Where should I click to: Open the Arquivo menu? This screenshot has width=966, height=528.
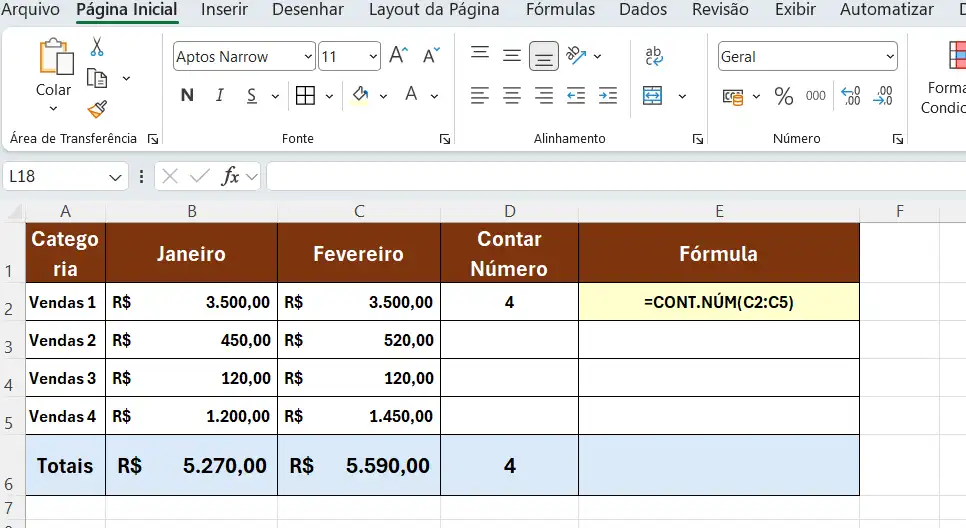coord(30,10)
